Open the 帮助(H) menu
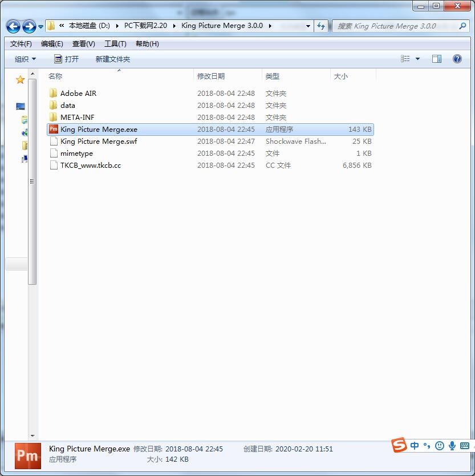 point(147,44)
